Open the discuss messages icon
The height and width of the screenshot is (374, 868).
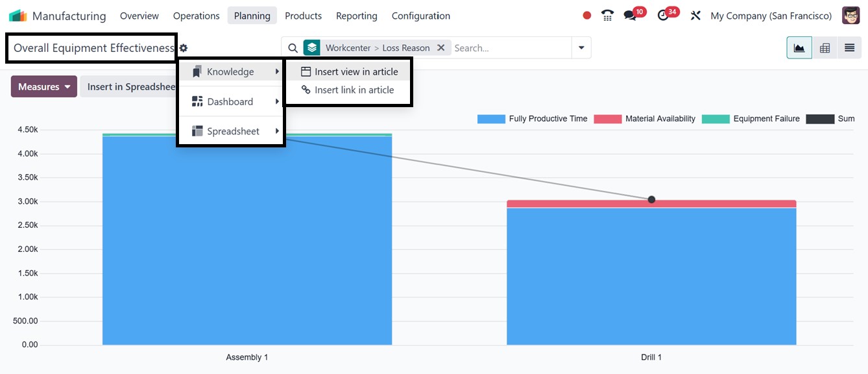click(630, 16)
